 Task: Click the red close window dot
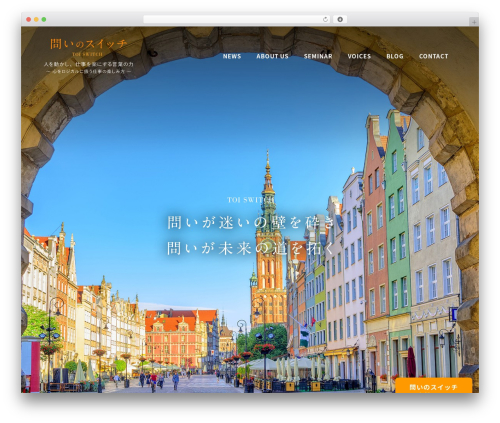(29, 19)
